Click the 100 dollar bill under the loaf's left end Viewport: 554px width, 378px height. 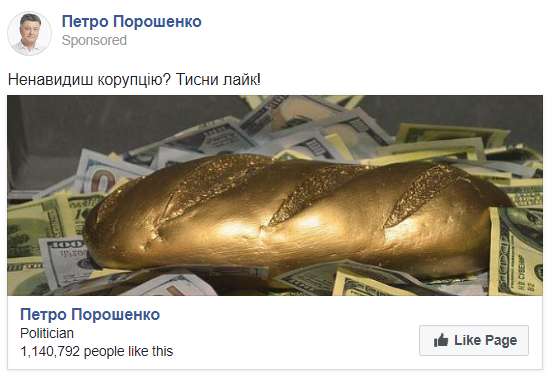click(65, 261)
